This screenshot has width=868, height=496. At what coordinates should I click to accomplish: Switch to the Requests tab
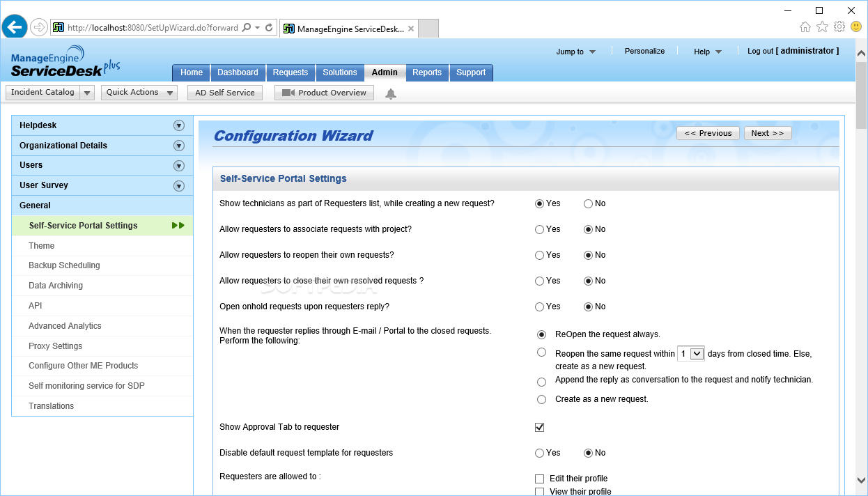click(290, 72)
